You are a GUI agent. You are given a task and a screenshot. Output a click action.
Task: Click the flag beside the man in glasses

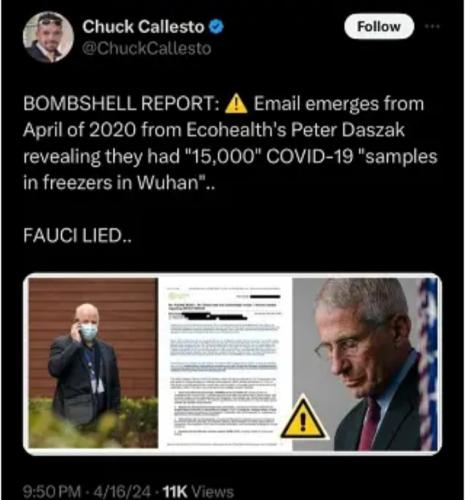click(x=428, y=364)
